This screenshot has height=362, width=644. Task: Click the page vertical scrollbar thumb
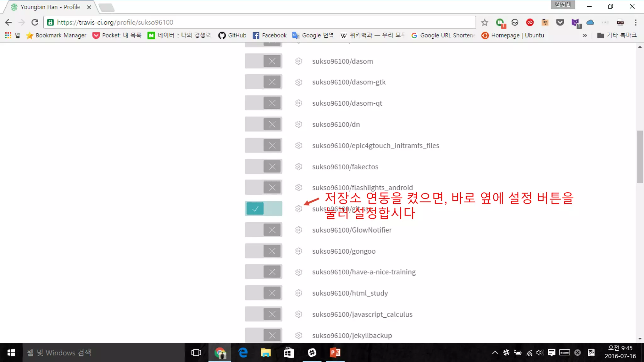click(640, 156)
